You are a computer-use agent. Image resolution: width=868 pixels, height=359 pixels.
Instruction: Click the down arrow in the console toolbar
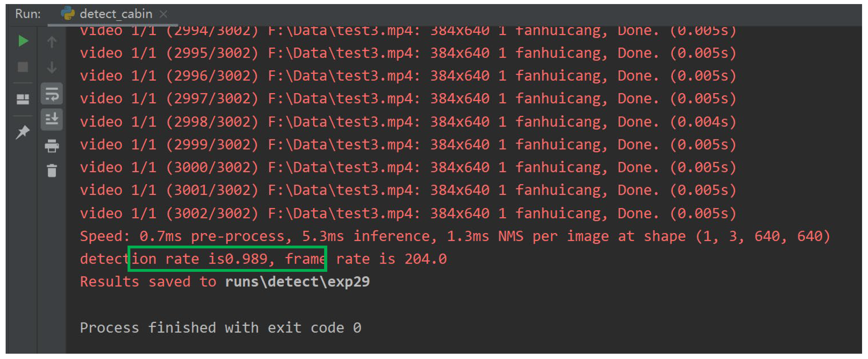coord(52,67)
